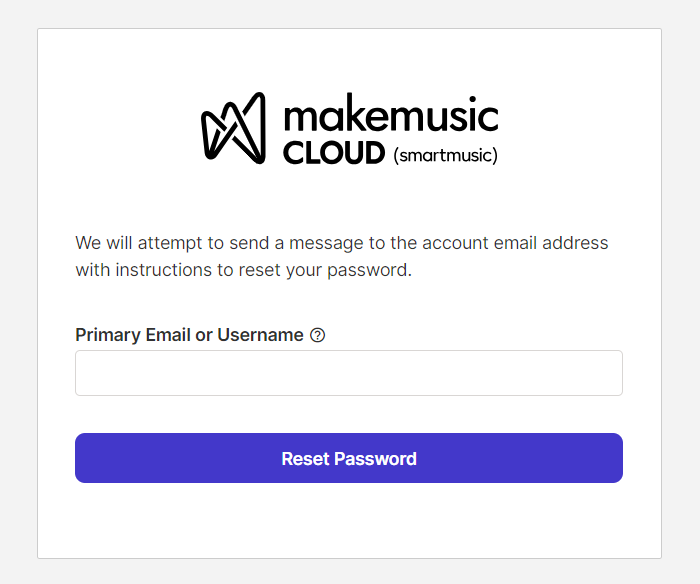The image size is (700, 584).
Task: Click the white "Reset Password" text on button
Action: [x=349, y=459]
